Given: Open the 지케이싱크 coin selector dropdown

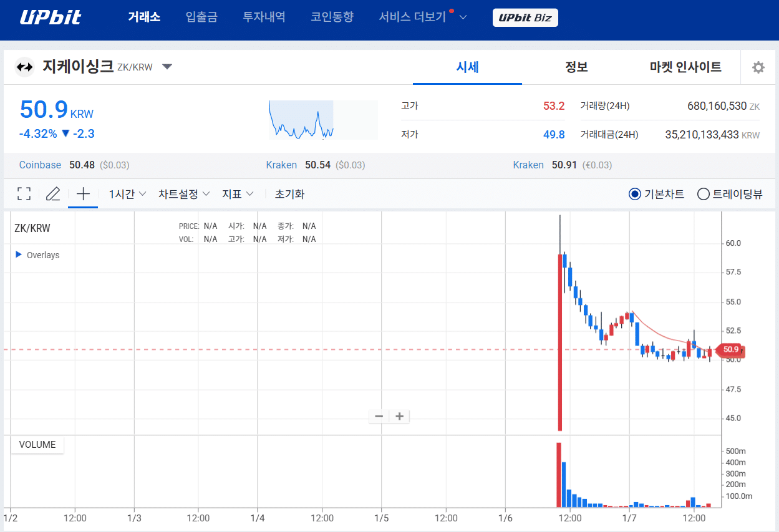Looking at the screenshot, I should click(x=167, y=66).
